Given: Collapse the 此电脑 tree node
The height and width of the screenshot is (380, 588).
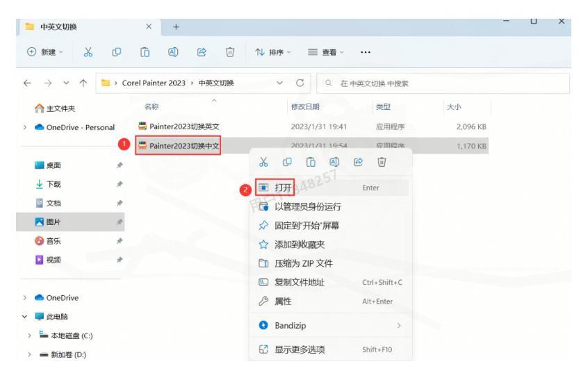Looking at the screenshot, I should [25, 317].
